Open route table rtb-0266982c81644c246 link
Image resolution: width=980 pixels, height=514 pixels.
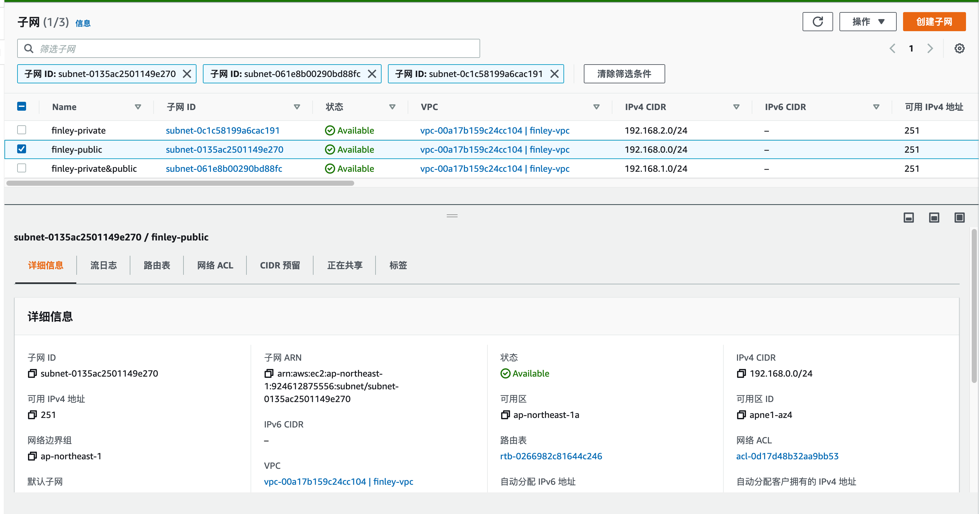tap(551, 456)
